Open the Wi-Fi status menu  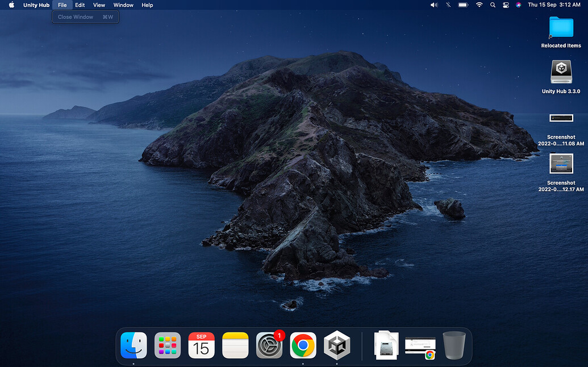(479, 5)
